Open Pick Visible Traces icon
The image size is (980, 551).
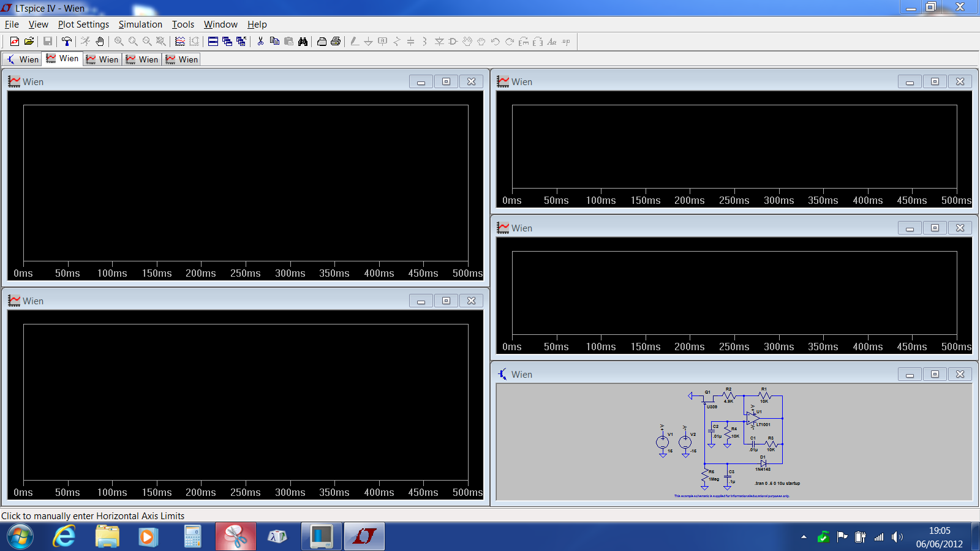coord(180,42)
